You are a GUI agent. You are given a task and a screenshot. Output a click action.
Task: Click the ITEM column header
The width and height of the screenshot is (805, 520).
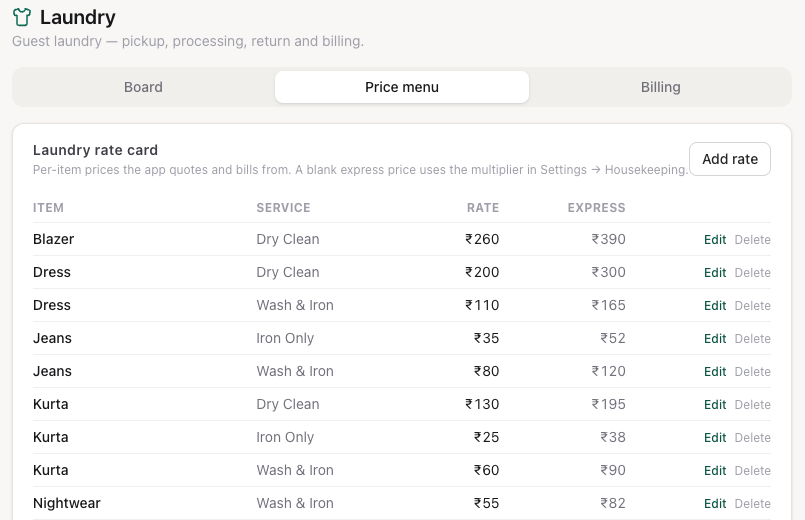pyautogui.click(x=48, y=208)
